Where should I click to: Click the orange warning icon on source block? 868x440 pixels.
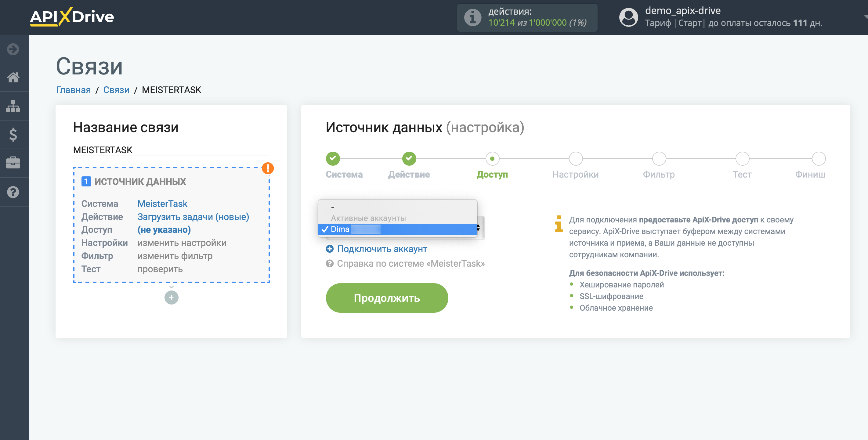(268, 168)
